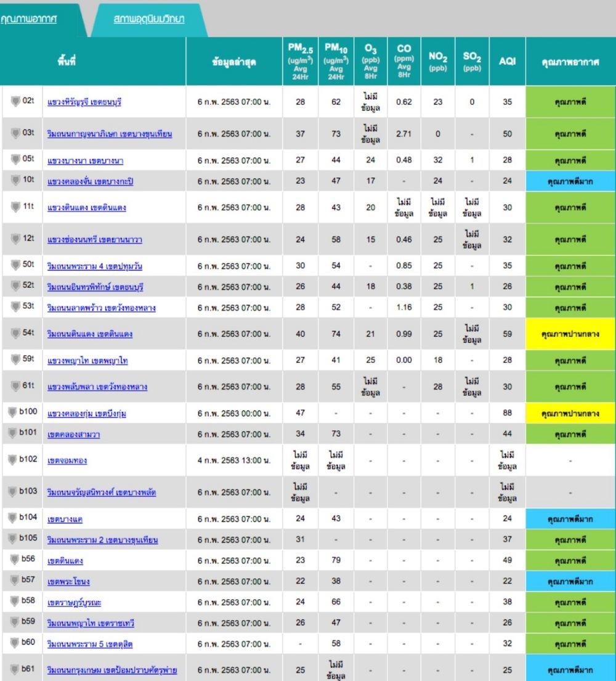Screen dimensions: 616x681
Task: Click the shield icon beside b100
Action: tap(12, 412)
